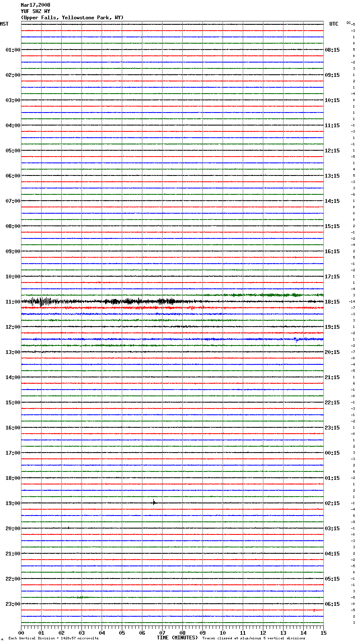
Task: Click the Traces clipped footer note
Action: tap(254, 639)
